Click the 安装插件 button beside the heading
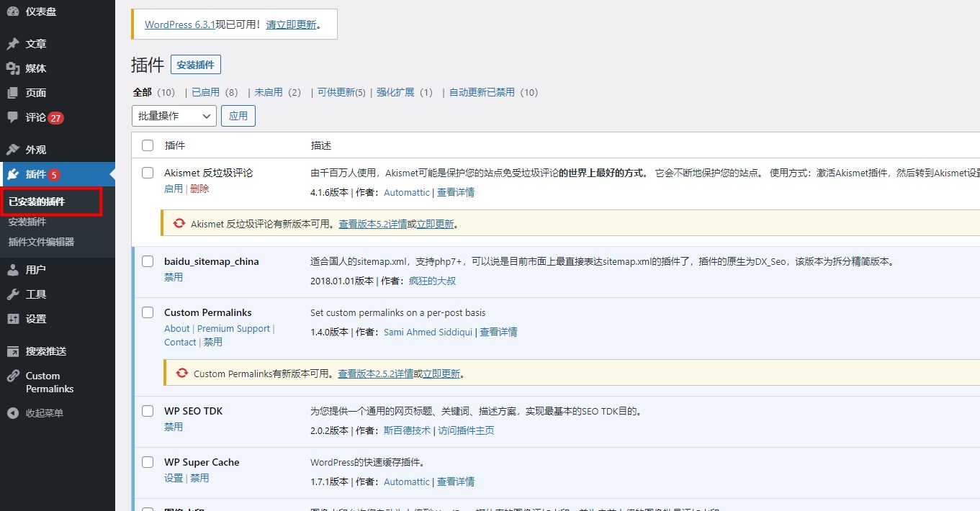The height and width of the screenshot is (511, 980). [196, 65]
